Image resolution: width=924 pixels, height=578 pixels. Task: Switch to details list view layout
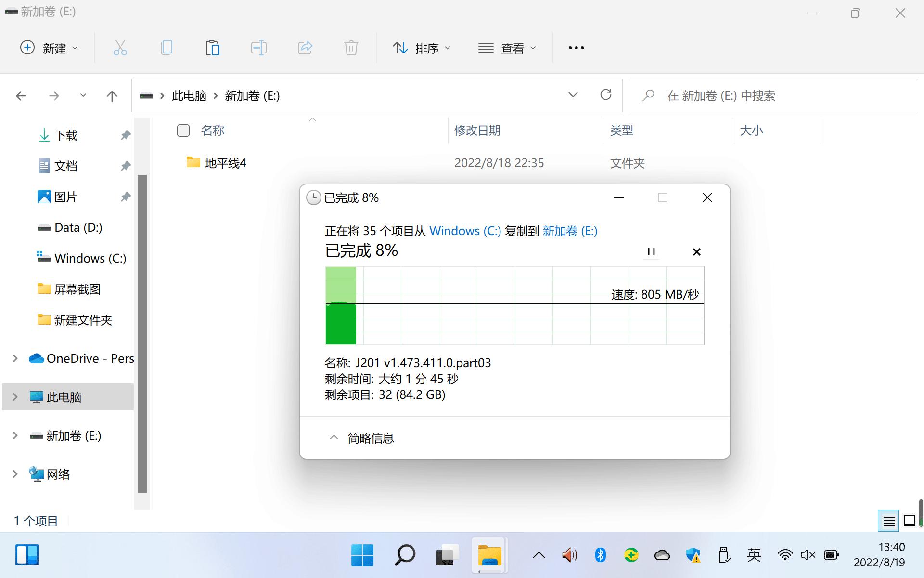[x=888, y=521]
